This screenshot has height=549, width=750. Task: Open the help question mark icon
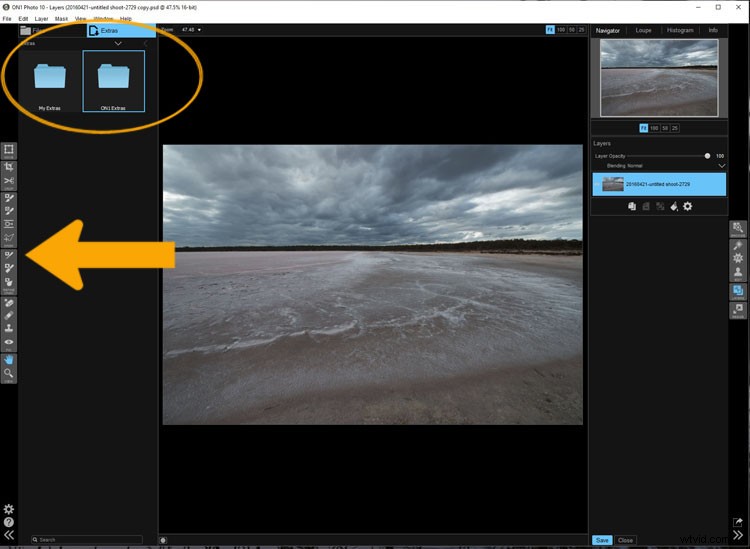point(9,522)
